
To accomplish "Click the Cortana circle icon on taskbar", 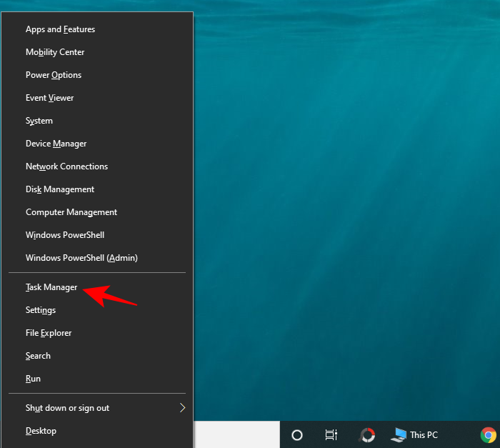I will [297, 434].
